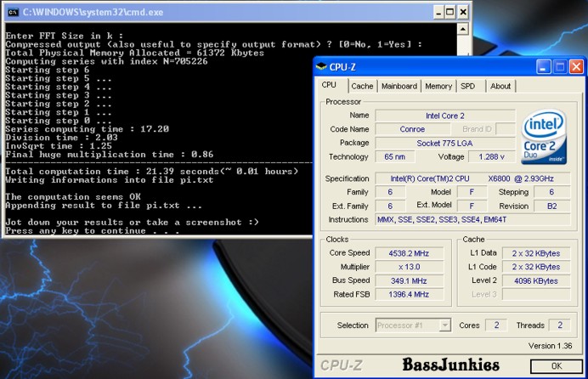Click the cmd.exe title bar icon

click(x=13, y=13)
